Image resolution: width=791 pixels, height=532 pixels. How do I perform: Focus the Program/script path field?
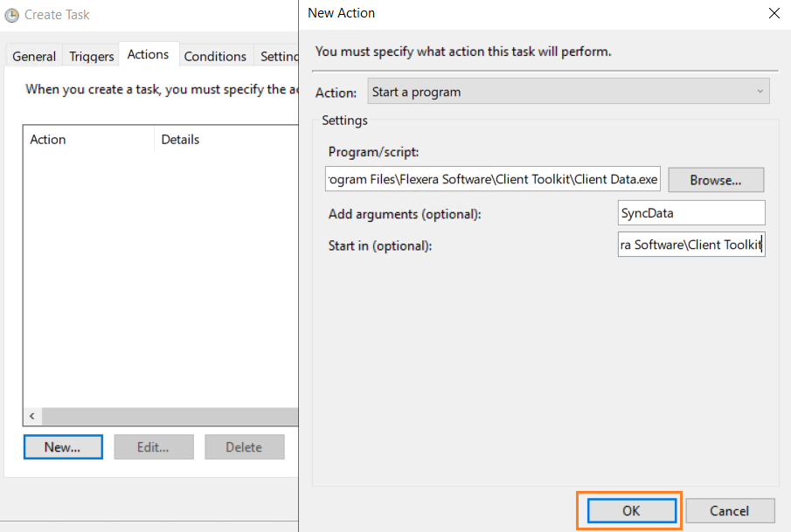tap(493, 180)
